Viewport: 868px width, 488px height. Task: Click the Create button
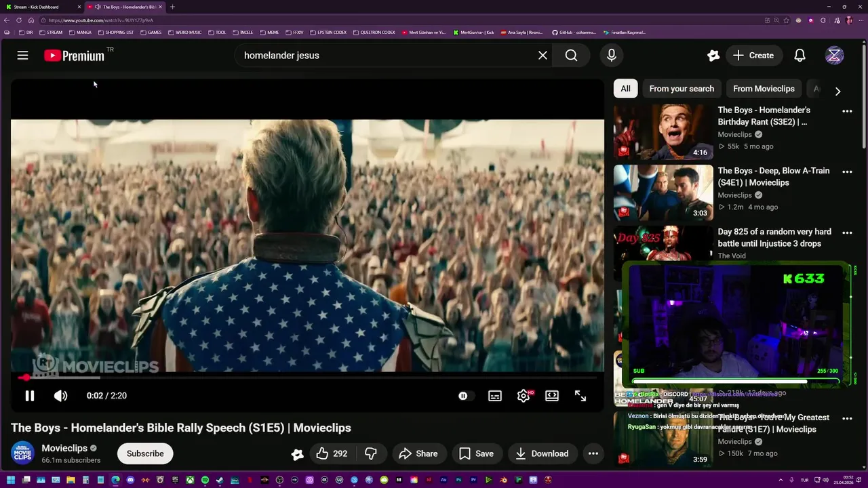753,56
